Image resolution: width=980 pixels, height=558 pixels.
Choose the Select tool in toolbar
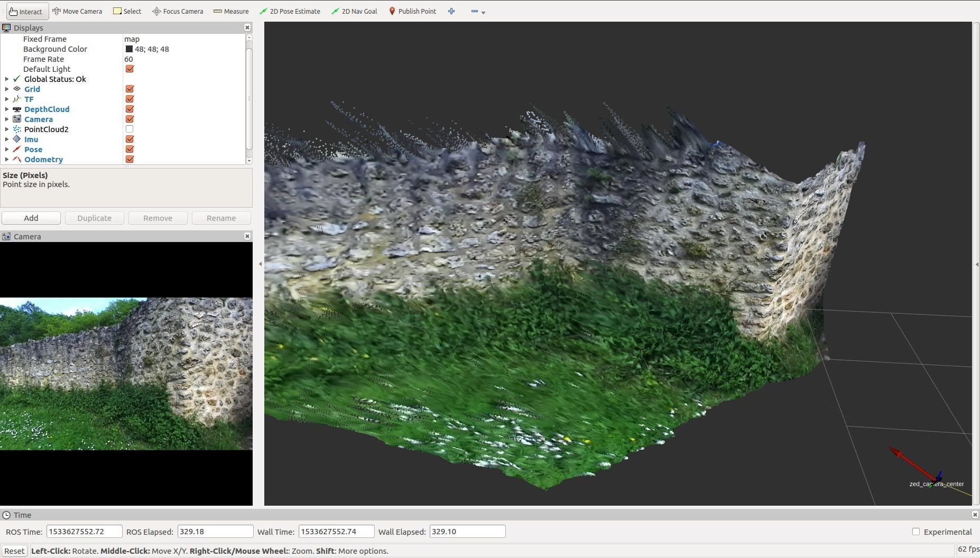(x=127, y=11)
